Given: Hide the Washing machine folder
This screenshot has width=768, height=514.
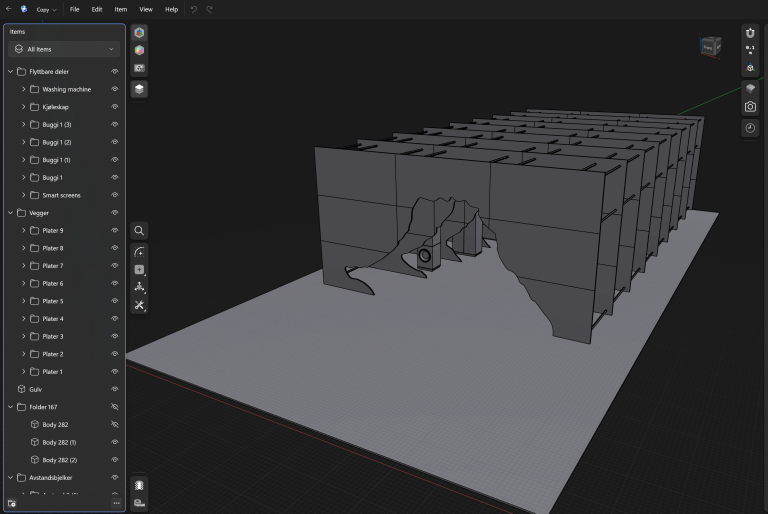Looking at the screenshot, I should (115, 89).
